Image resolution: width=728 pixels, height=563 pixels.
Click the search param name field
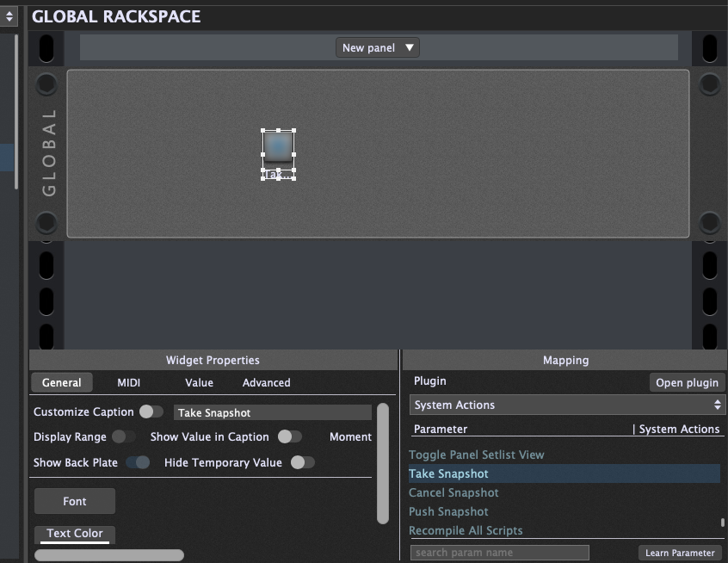pyautogui.click(x=499, y=553)
